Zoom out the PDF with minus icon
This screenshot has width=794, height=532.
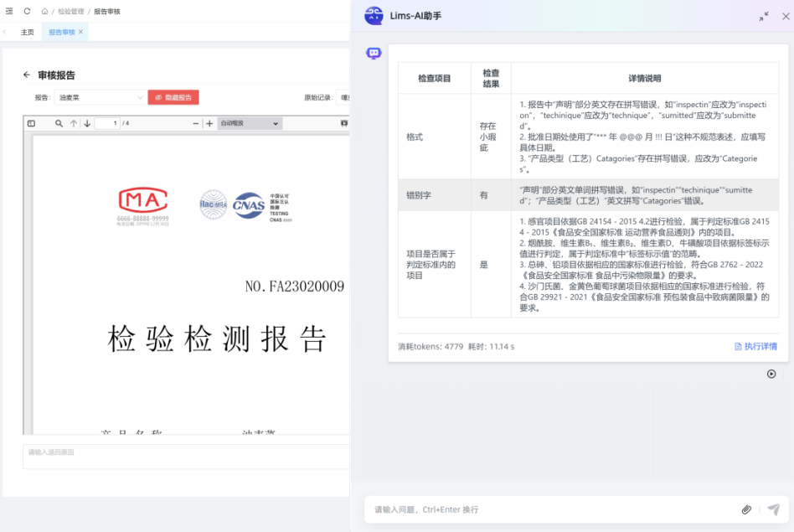point(197,123)
